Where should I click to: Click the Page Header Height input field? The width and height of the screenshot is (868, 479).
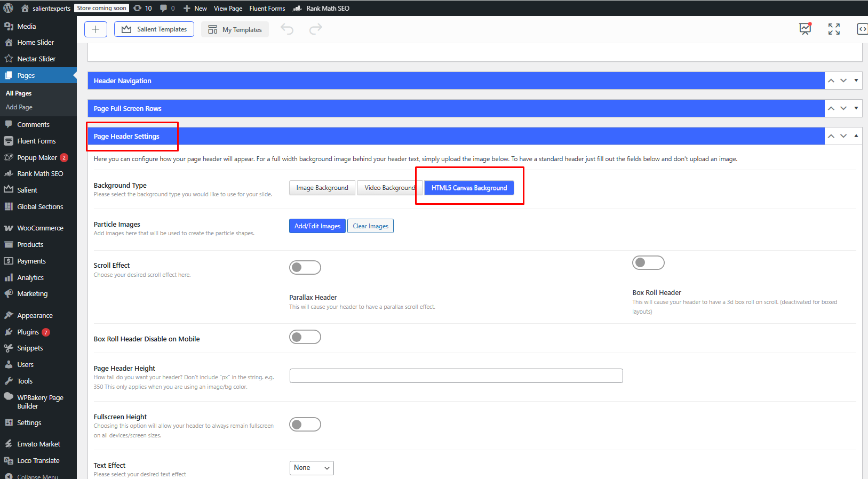456,376
